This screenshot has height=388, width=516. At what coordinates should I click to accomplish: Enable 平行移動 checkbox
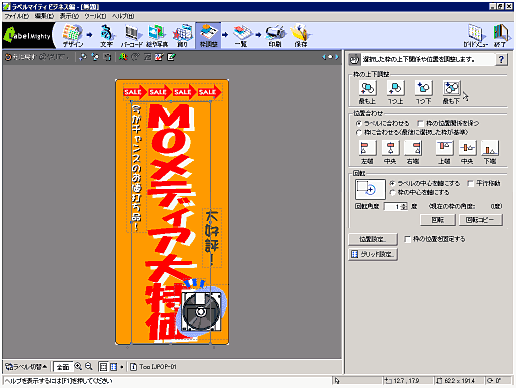[471, 183]
